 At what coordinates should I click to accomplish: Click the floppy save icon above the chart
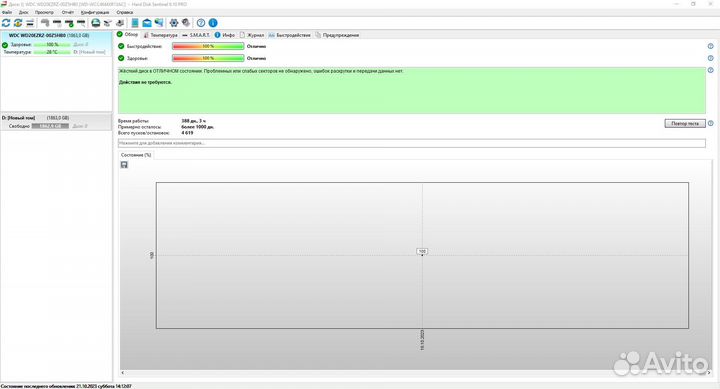pos(124,165)
